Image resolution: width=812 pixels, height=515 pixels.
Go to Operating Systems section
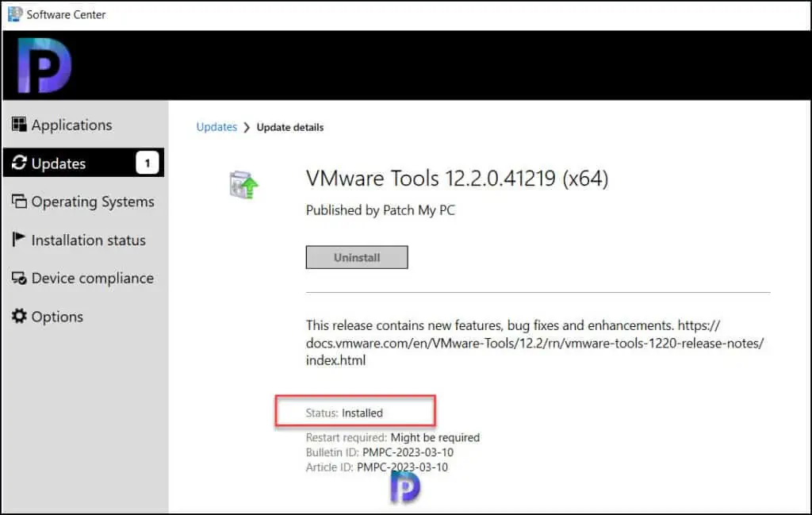coord(83,201)
